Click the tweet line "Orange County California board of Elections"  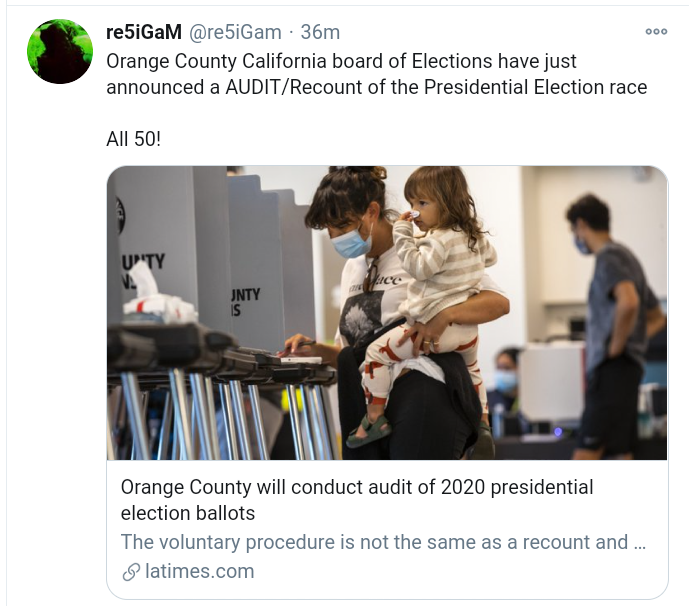tap(341, 61)
